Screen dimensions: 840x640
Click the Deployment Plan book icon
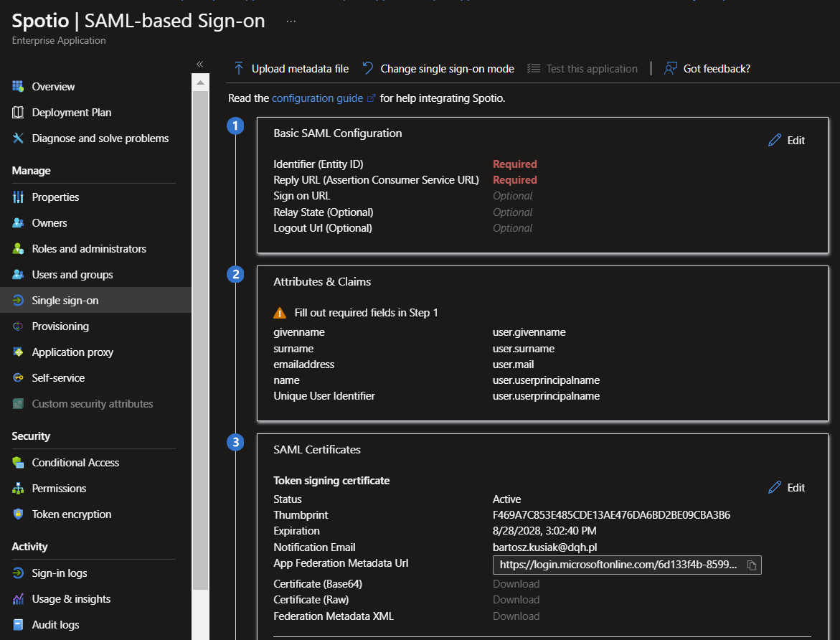(18, 112)
